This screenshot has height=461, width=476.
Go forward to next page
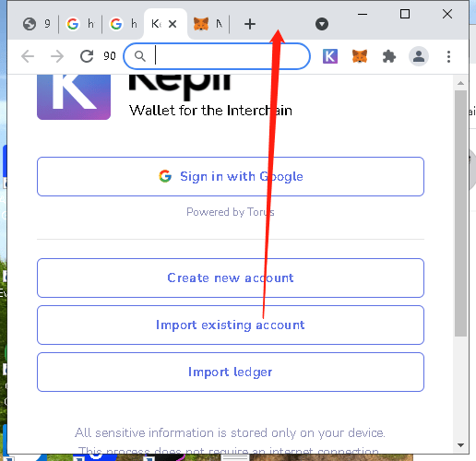tap(57, 56)
